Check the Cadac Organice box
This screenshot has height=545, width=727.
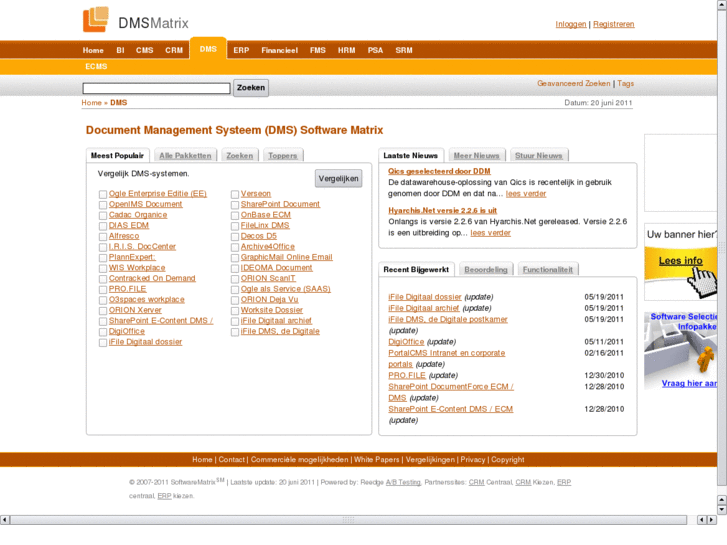tap(103, 216)
